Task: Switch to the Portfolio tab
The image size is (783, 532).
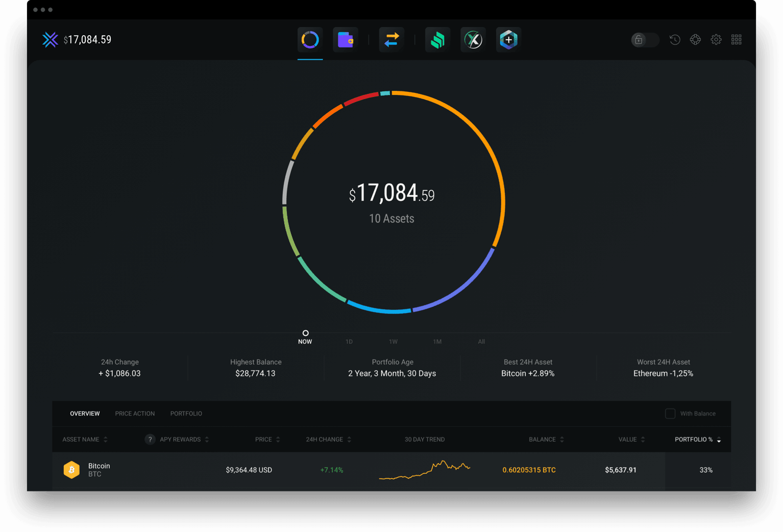Action: point(186,414)
